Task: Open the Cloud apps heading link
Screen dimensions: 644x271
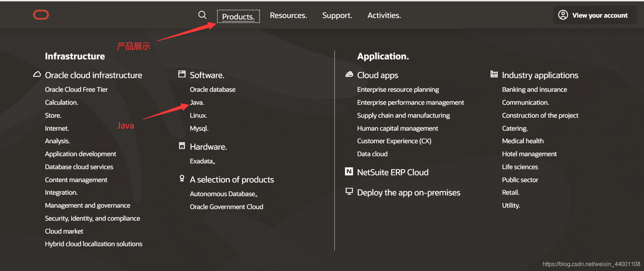Action: (378, 75)
